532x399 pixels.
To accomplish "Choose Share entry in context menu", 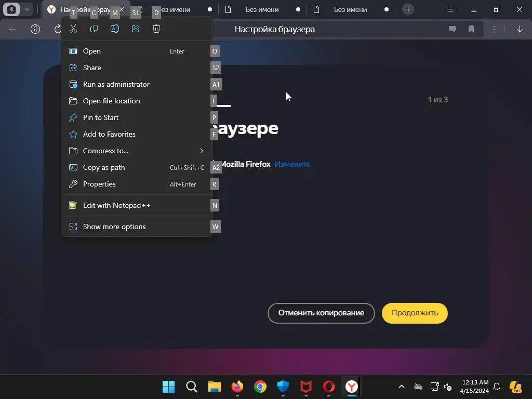I will pos(137,68).
